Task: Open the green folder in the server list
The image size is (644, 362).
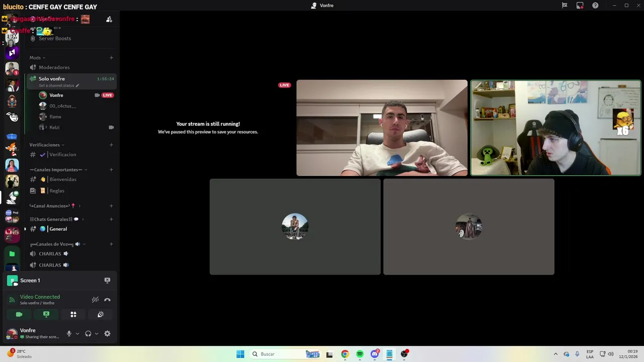Action: click(12, 254)
